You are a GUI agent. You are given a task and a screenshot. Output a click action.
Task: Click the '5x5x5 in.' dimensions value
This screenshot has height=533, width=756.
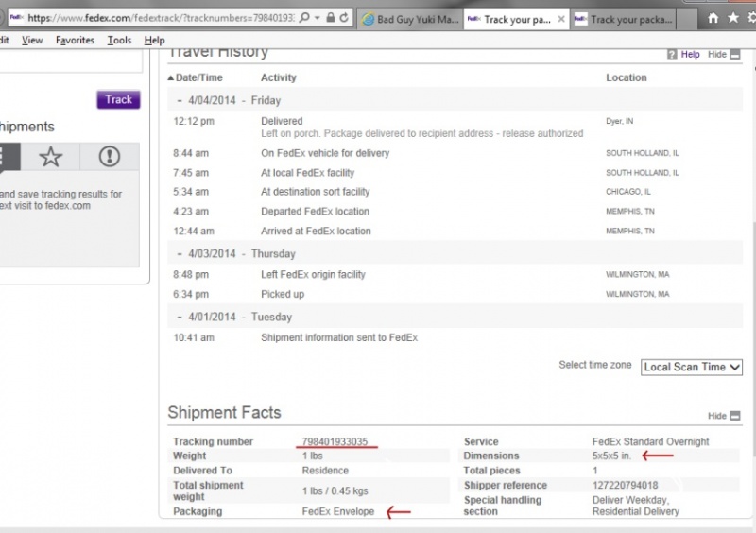(611, 456)
